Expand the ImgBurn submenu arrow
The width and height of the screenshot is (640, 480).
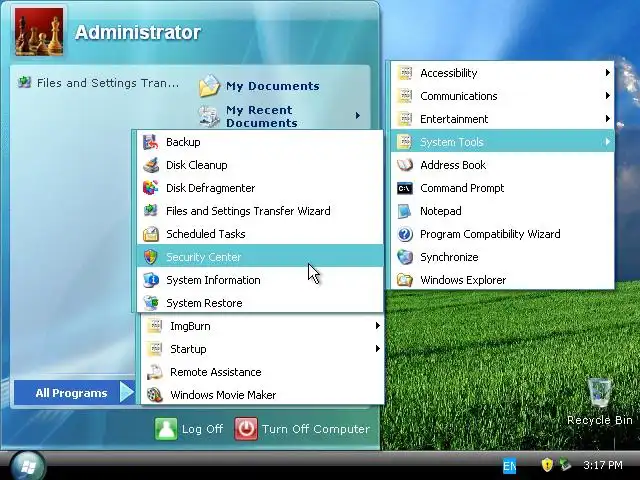[x=378, y=326]
